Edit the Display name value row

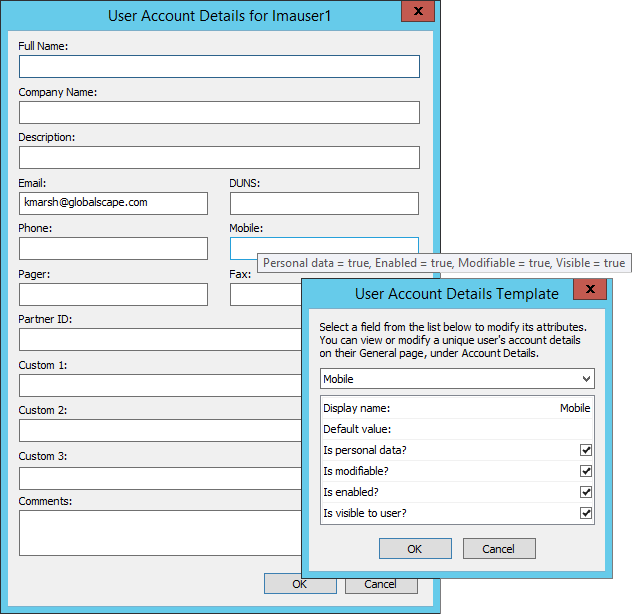(x=457, y=408)
